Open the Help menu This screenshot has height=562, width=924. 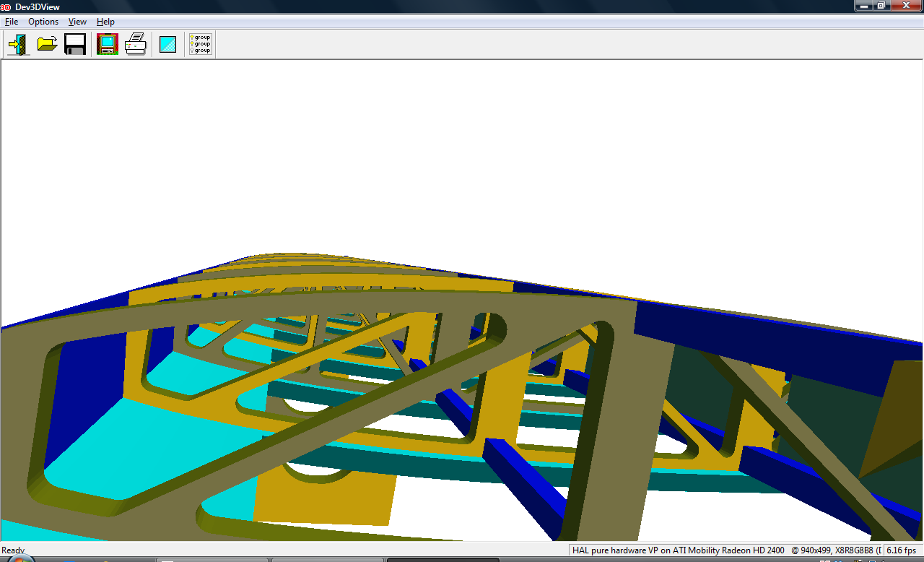[x=105, y=22]
